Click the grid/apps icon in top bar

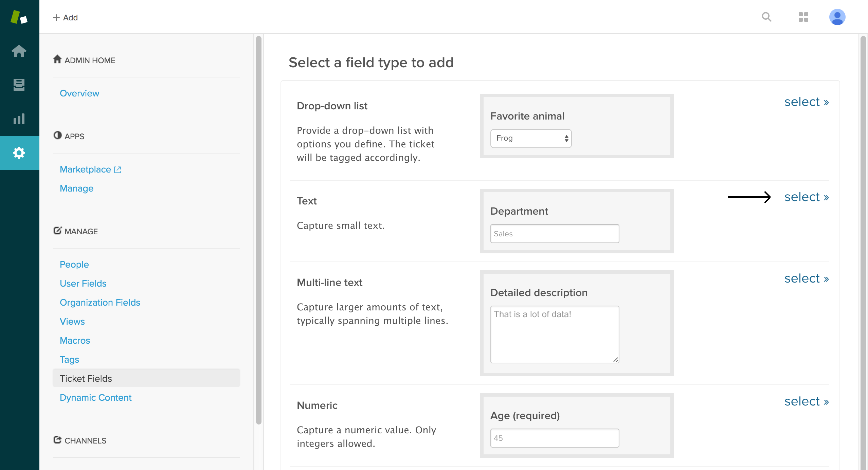pyautogui.click(x=803, y=17)
